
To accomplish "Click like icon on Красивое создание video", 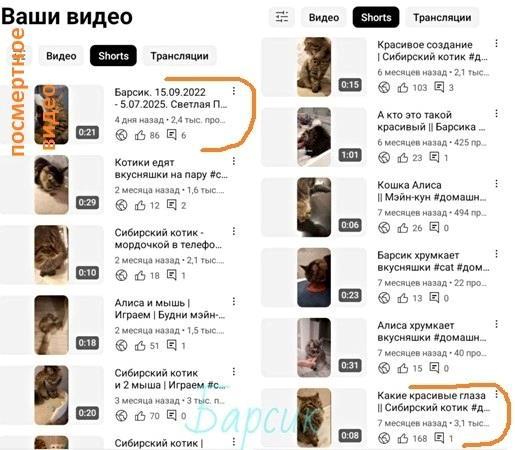I will [x=403, y=88].
